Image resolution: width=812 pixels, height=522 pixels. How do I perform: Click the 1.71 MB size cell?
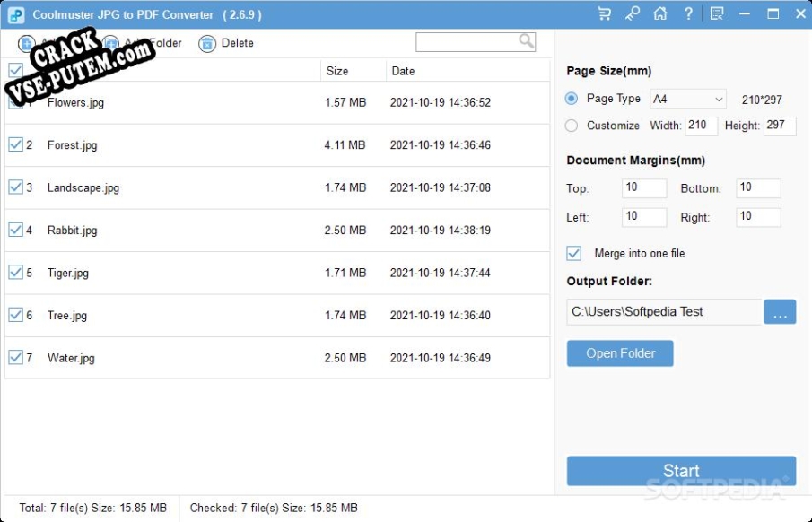[345, 273]
